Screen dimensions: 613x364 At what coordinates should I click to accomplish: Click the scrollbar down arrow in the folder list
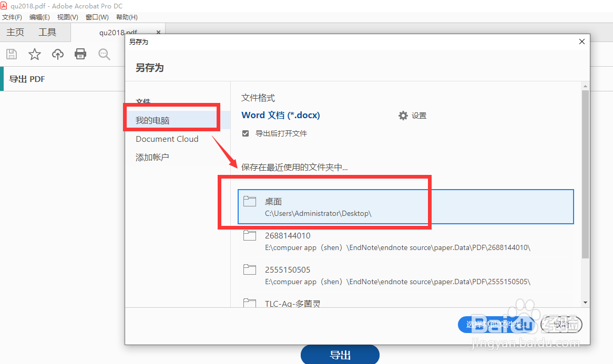(585, 303)
